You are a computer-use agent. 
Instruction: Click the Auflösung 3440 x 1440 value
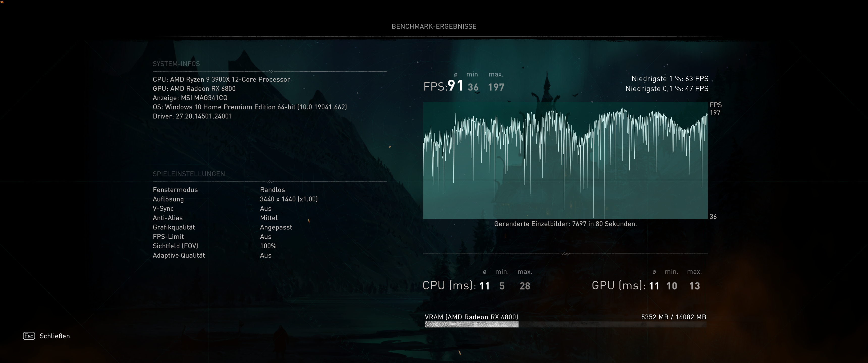(289, 199)
